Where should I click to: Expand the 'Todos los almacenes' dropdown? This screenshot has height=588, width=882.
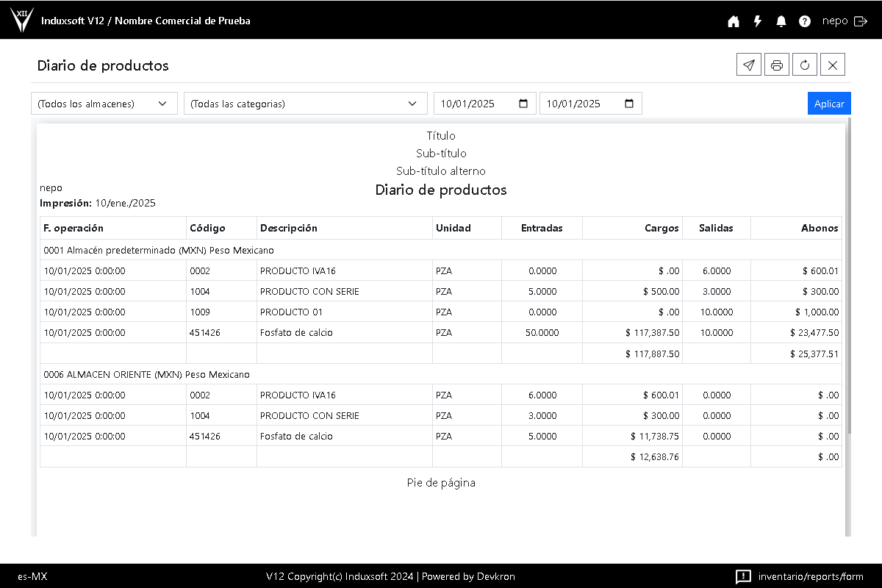[x=104, y=104]
